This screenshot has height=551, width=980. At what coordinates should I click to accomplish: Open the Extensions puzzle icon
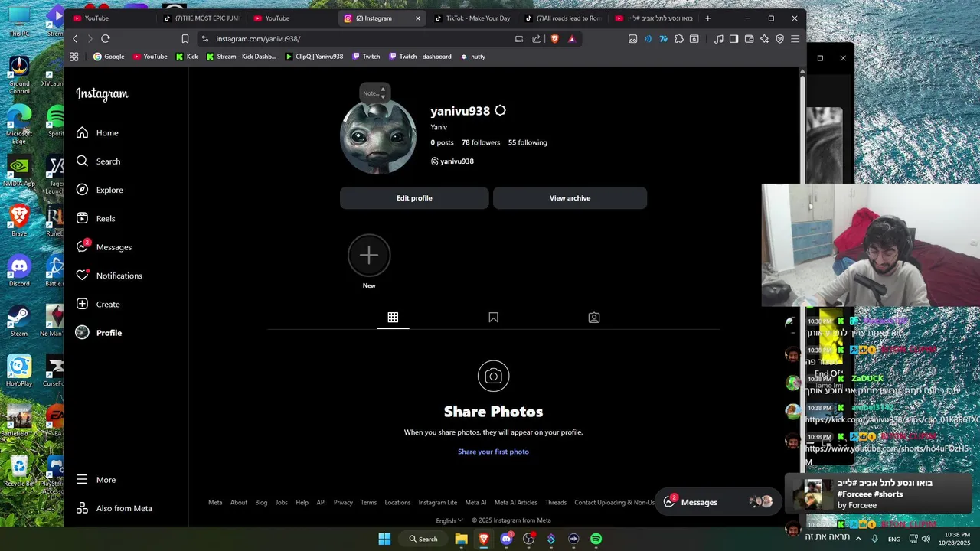679,39
